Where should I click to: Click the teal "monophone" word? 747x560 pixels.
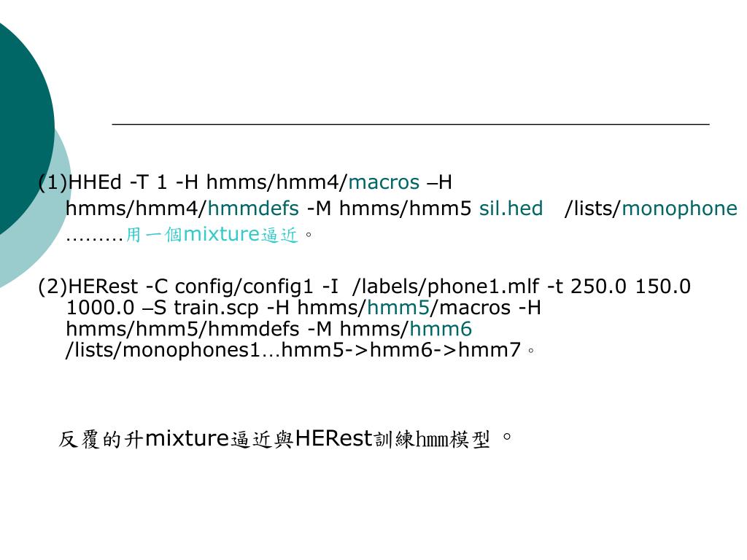click(x=679, y=209)
